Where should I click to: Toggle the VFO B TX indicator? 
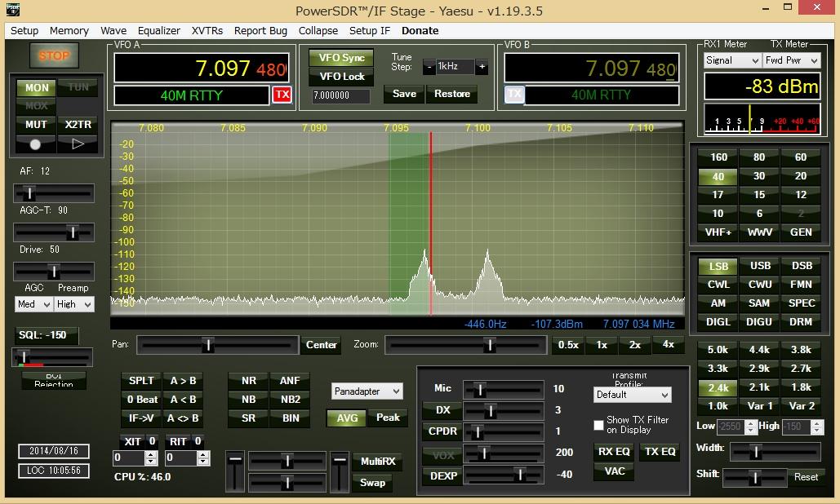[514, 95]
